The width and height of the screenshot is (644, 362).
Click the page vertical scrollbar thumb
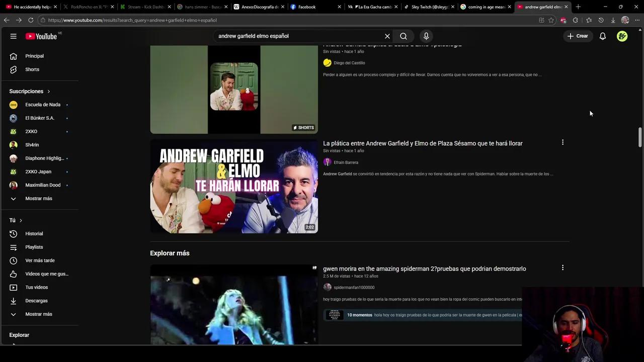tap(640, 137)
